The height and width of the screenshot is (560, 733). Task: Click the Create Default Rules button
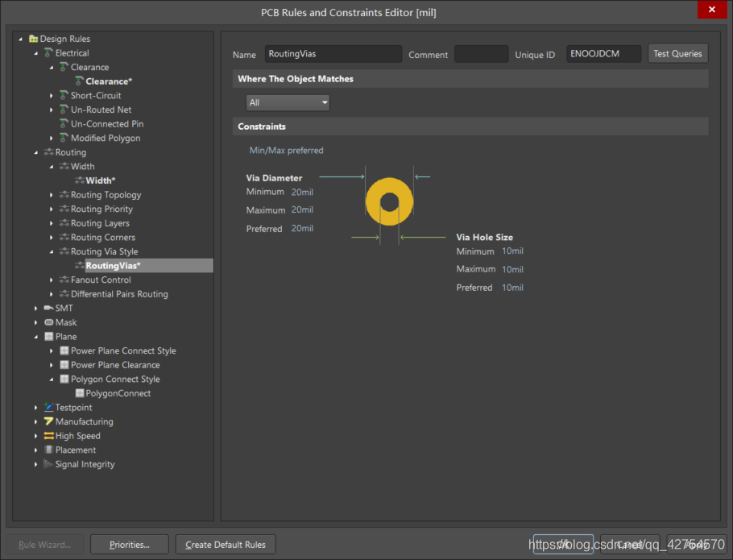click(226, 545)
